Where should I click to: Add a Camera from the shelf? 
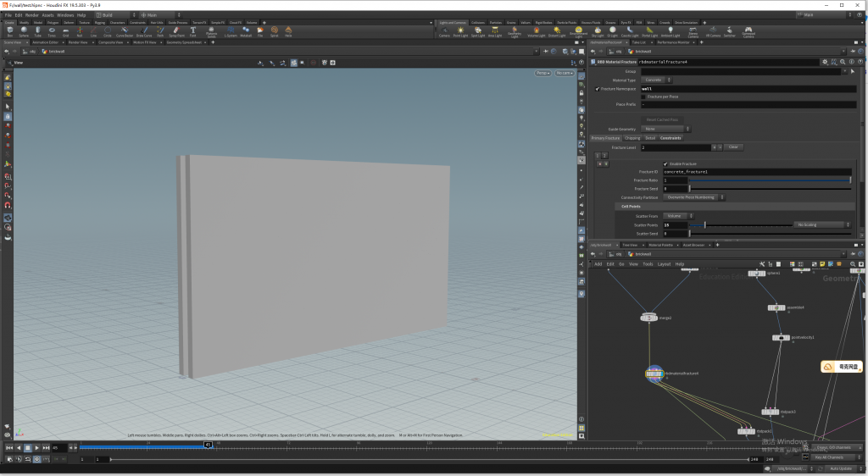(x=444, y=31)
